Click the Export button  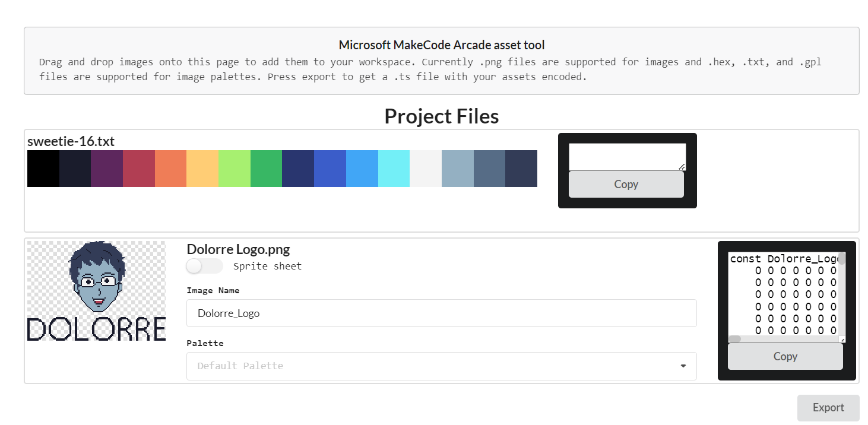coord(828,408)
